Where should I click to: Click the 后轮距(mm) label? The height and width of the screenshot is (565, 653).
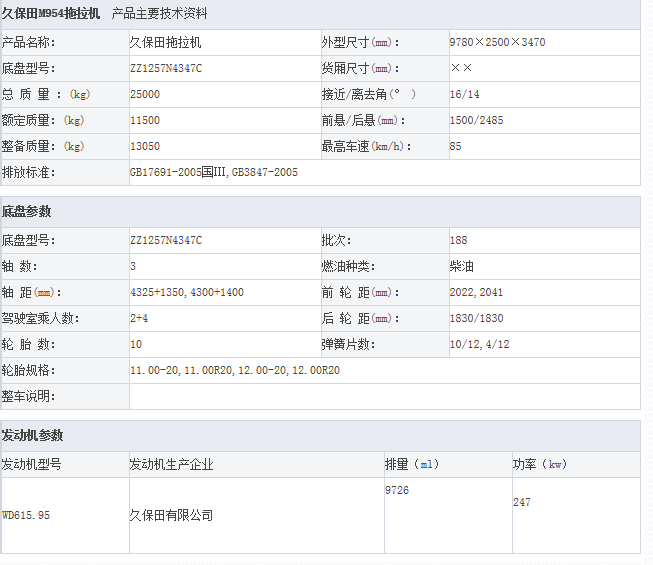click(360, 318)
